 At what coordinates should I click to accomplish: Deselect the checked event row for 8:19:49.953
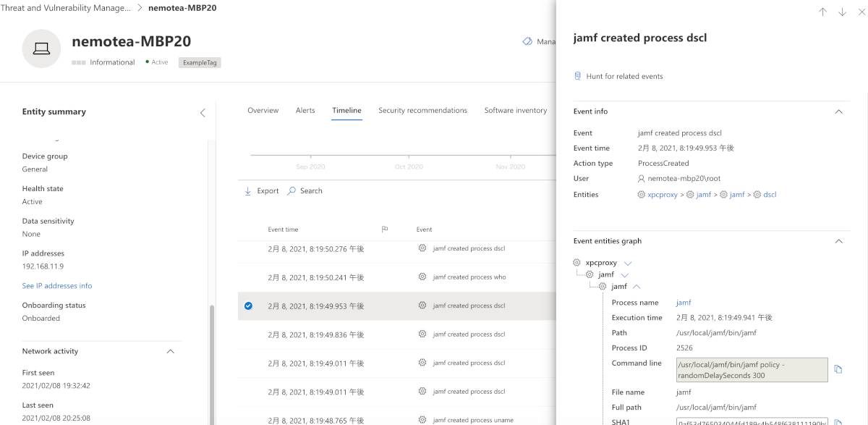(x=248, y=306)
